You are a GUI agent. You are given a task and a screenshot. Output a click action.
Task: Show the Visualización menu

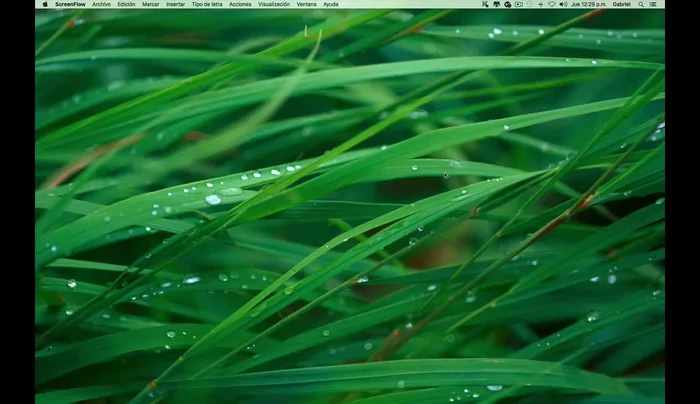click(274, 4)
